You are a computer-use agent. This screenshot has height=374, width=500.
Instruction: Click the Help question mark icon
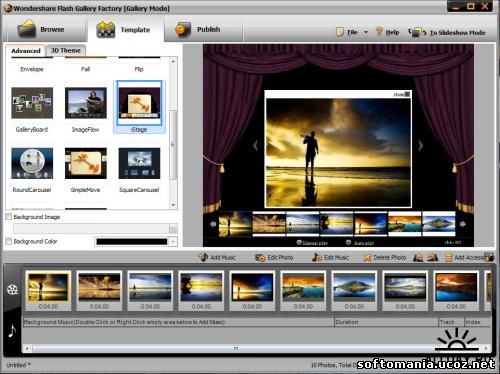(379, 31)
